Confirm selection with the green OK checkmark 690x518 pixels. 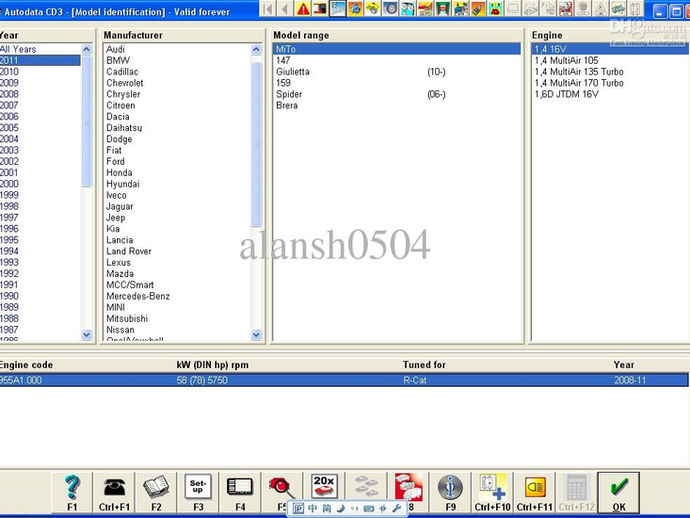[619, 492]
